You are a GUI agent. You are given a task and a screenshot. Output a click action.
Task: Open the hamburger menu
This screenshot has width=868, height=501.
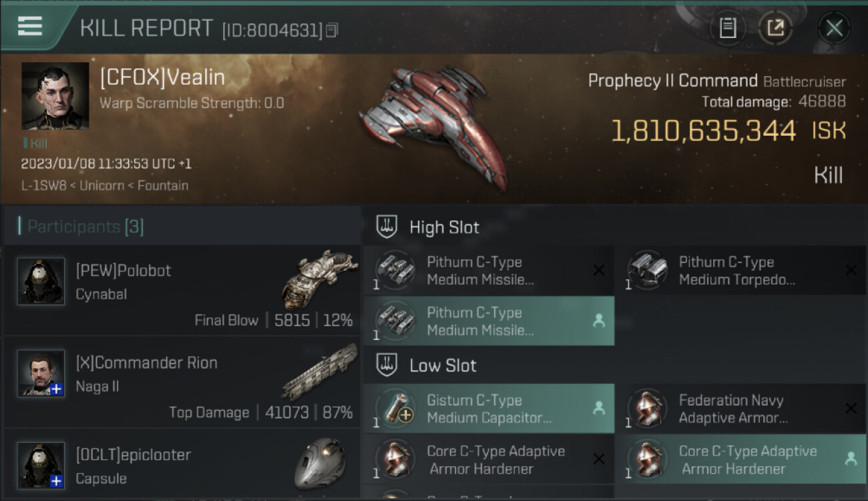point(30,27)
